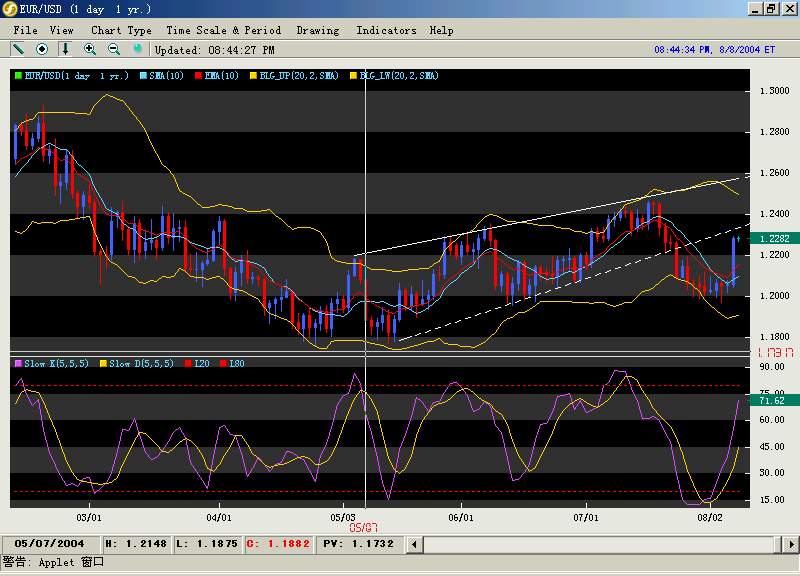
Task: Restore the EUR/USD chart window
Action: 771,9
